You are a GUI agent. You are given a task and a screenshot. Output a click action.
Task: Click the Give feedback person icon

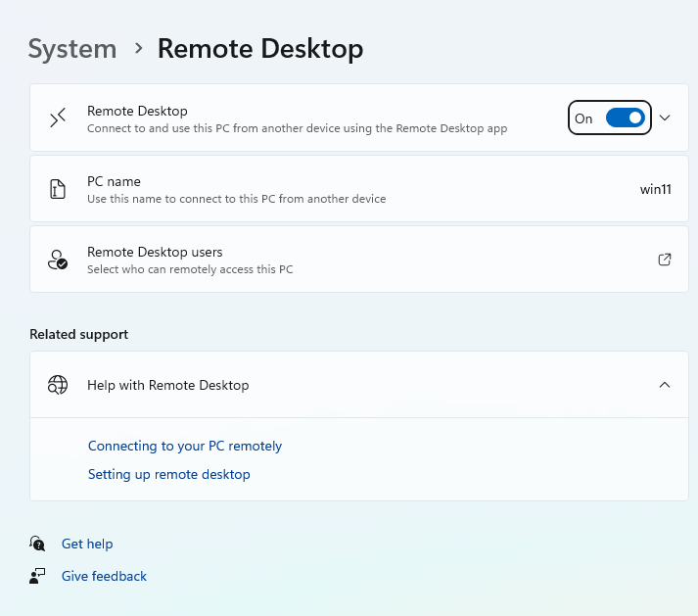click(37, 576)
